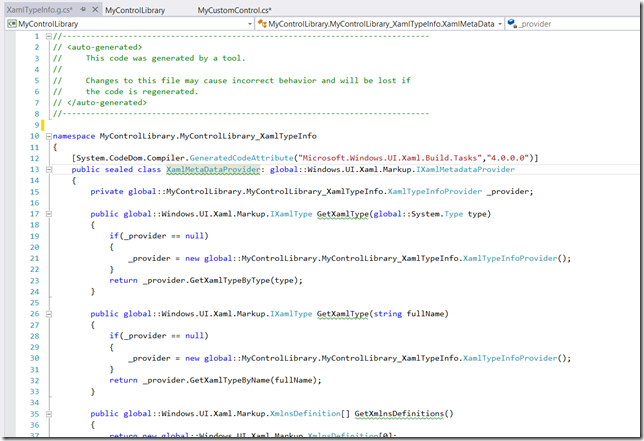Image resolution: width=644 pixels, height=441 pixels.
Task: Click line number 21 in the margin
Action: coord(34,258)
